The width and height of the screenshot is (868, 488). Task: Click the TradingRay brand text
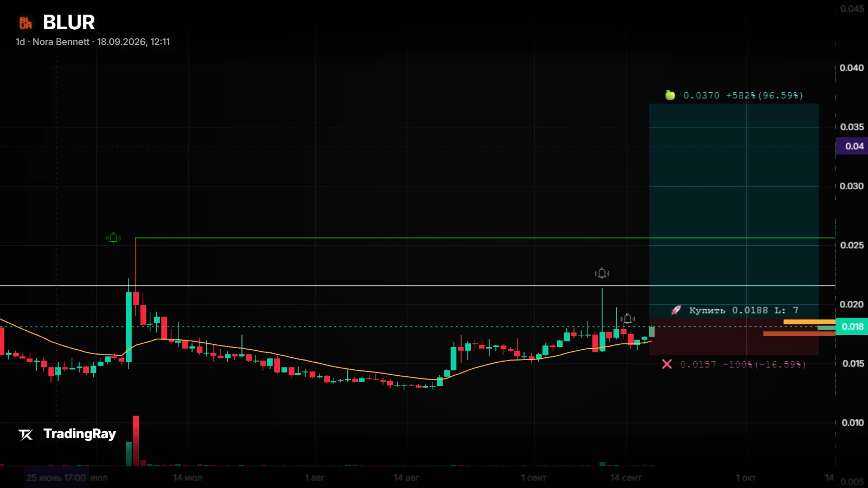click(x=80, y=434)
